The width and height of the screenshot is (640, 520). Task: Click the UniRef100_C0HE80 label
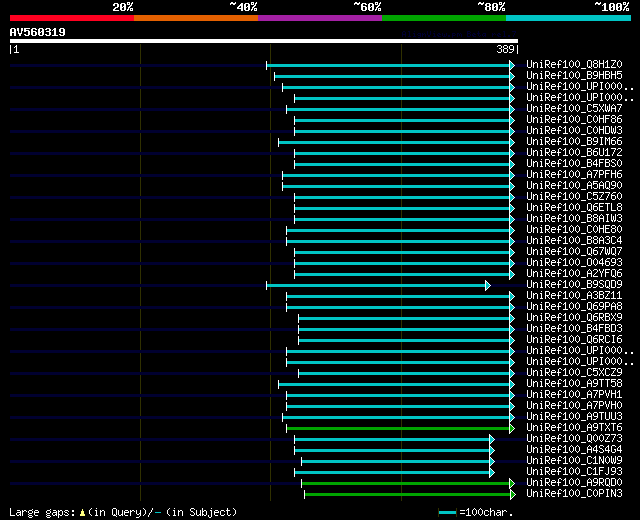pos(574,230)
